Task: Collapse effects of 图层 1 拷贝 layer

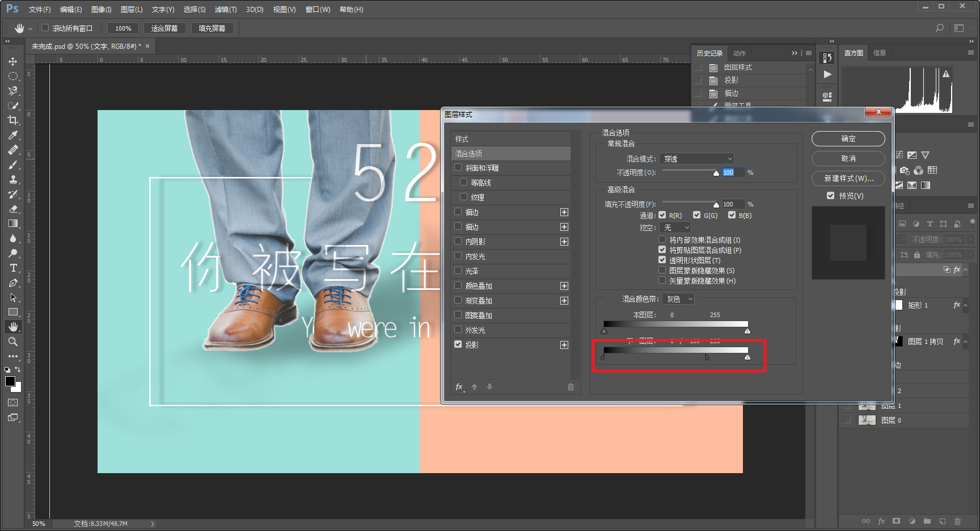Action: point(965,342)
